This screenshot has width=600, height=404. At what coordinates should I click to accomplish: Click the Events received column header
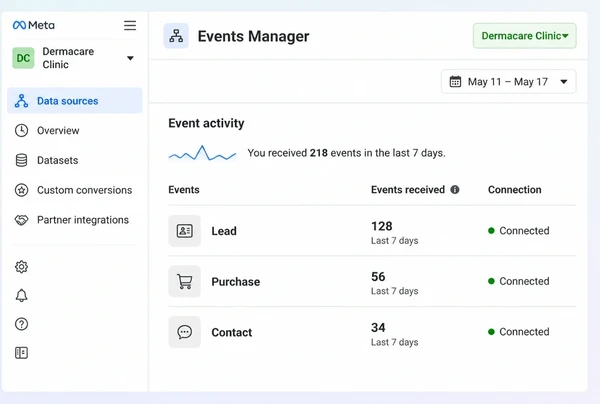(408, 190)
